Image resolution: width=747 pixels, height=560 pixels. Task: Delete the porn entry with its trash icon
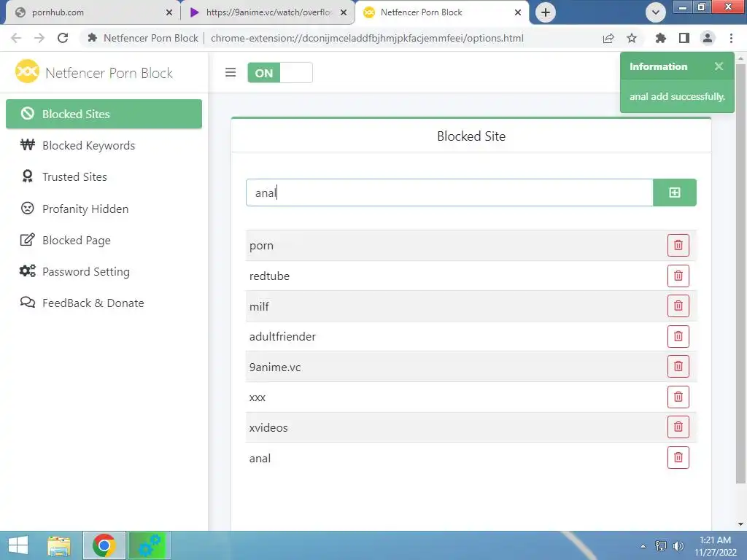pos(678,245)
